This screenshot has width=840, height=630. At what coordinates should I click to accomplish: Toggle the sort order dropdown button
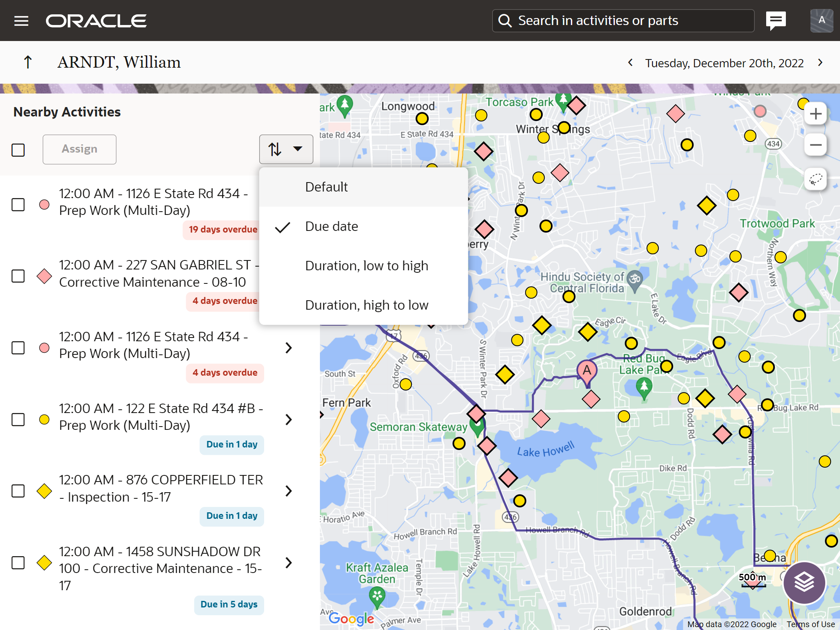[286, 149]
